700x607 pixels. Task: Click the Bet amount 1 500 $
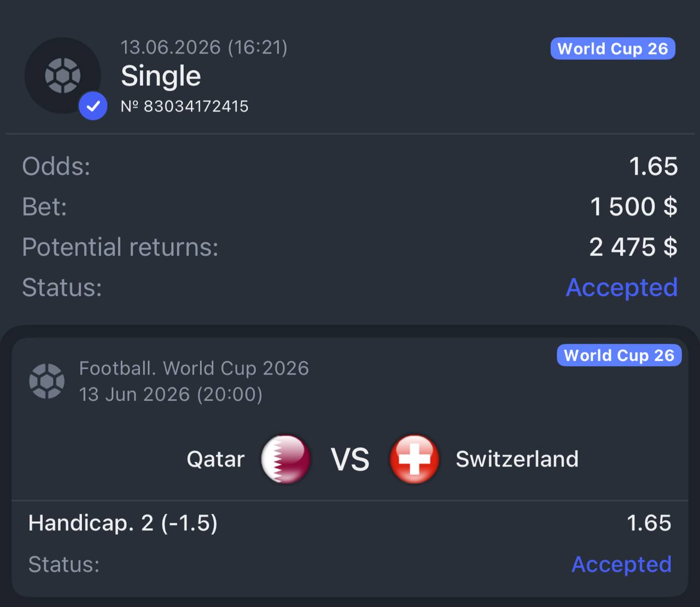click(634, 207)
